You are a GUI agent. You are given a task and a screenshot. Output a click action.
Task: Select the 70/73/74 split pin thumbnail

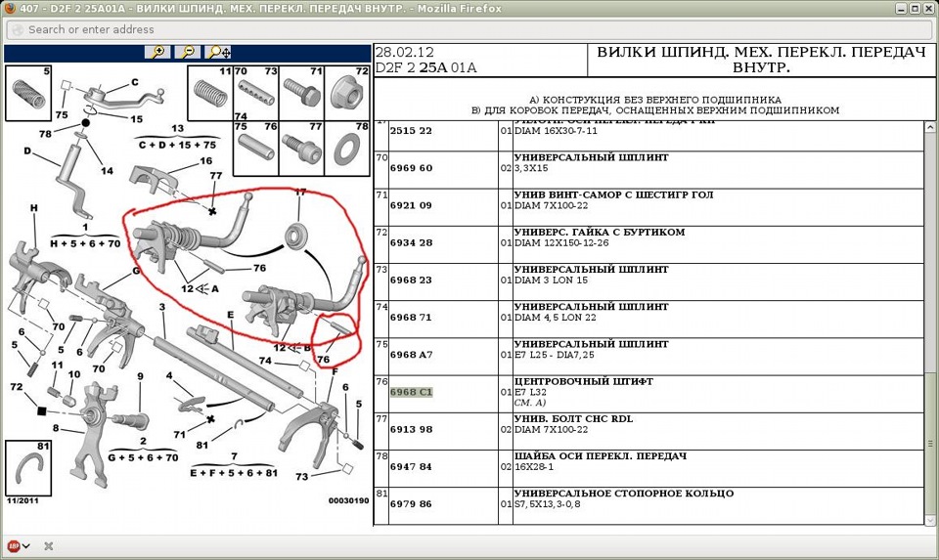click(255, 94)
